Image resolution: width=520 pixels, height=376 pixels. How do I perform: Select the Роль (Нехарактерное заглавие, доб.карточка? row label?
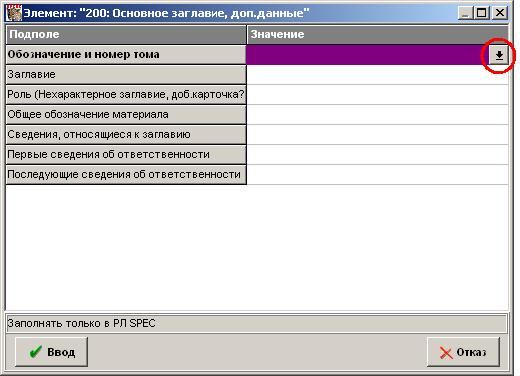pyautogui.click(x=126, y=94)
